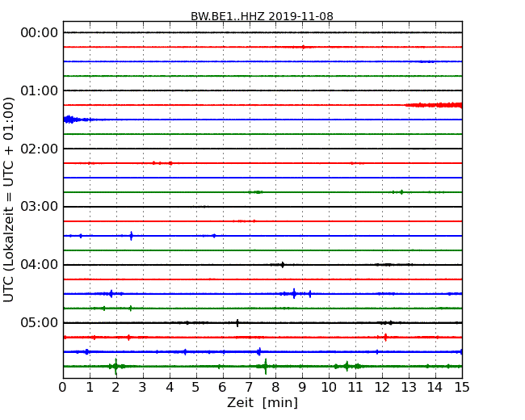Viewport: 525px width, 420px height.
Task: Click the UTC Lokalzeit vertical axis label
Action: click(x=9, y=200)
